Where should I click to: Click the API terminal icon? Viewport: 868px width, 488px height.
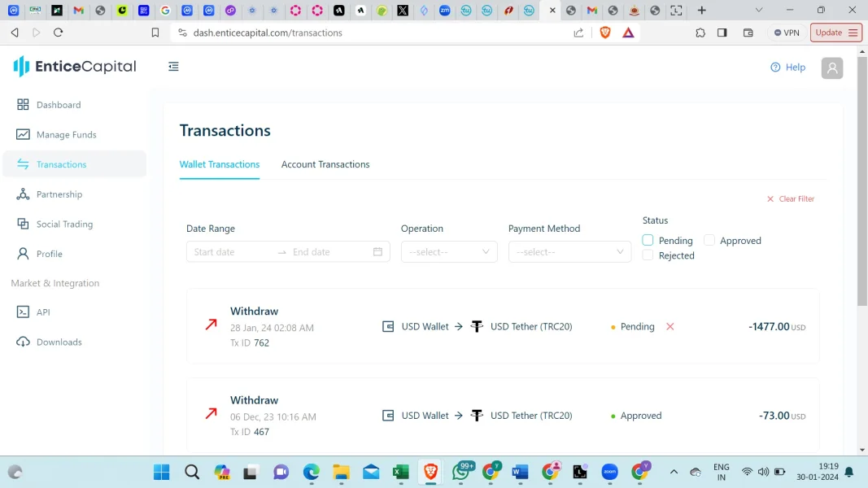coord(23,312)
